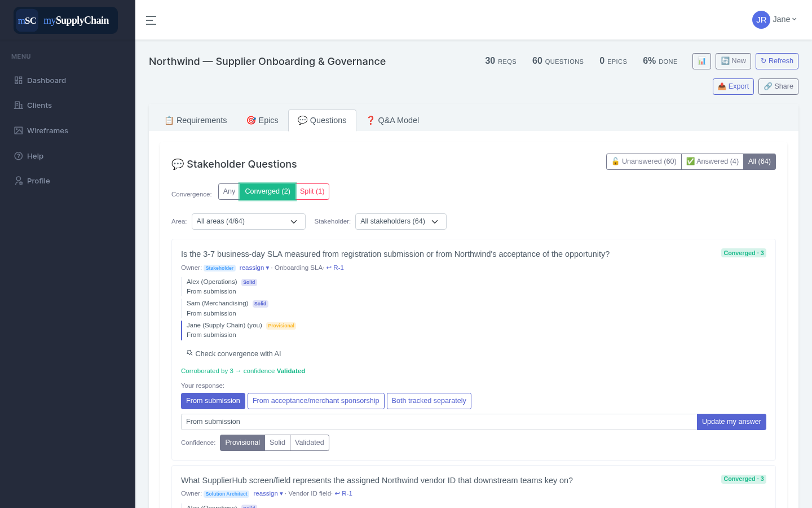The width and height of the screenshot is (812, 508).
Task: Click the New button
Action: pos(733,61)
